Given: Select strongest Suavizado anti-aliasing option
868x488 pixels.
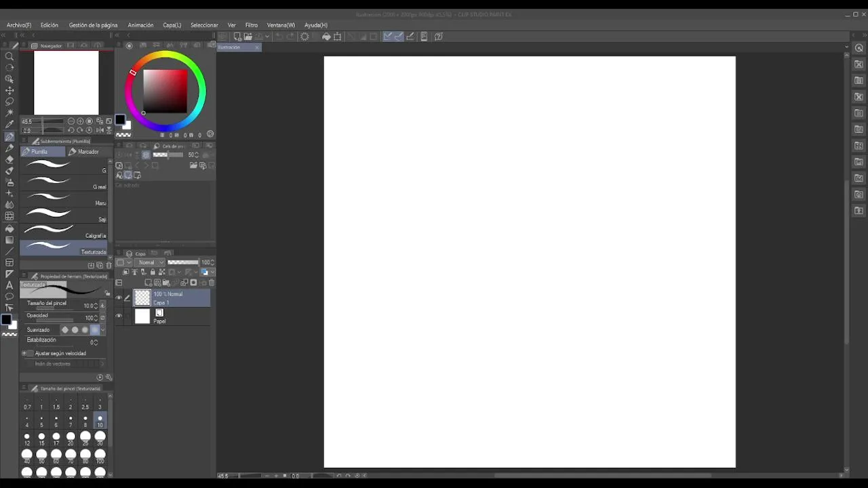Looking at the screenshot, I should 94,330.
